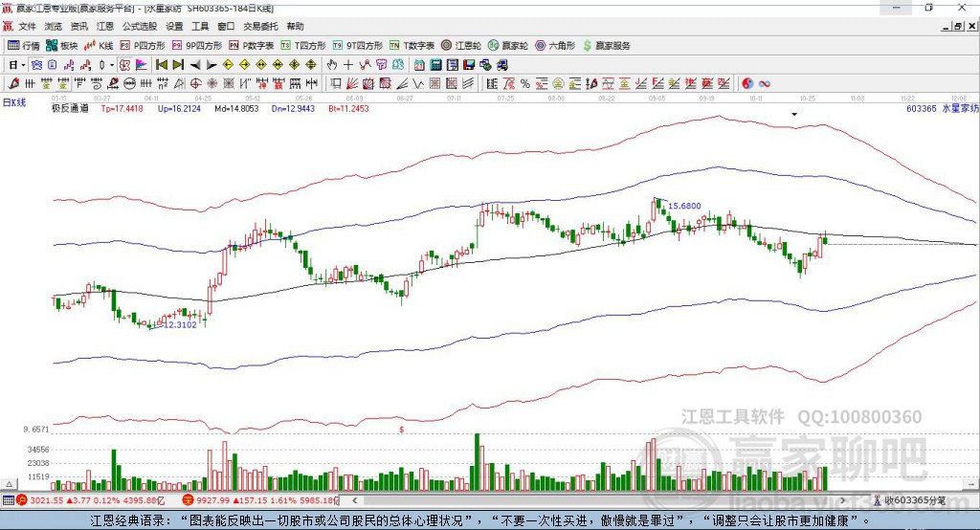Open 赢家服务 with dollar sign icon
The image size is (980, 530).
(x=606, y=46)
